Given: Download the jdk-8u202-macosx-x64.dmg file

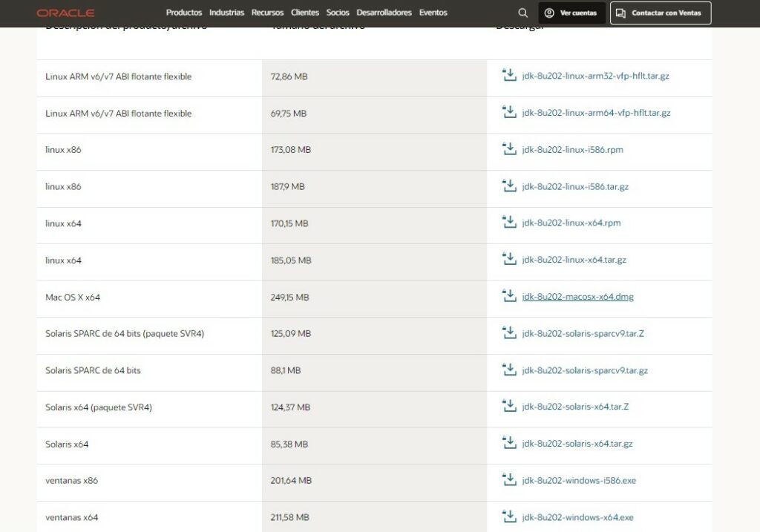Looking at the screenshot, I should [x=577, y=297].
